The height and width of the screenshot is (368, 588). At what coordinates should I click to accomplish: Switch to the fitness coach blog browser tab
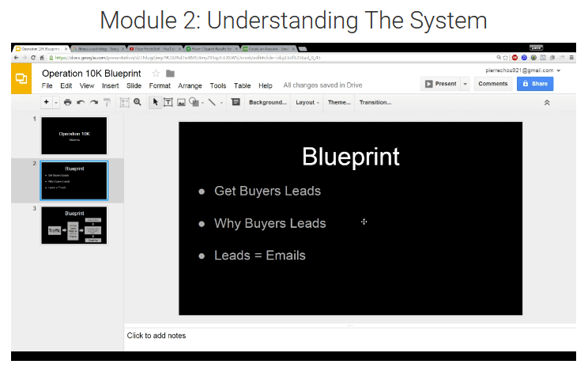tap(97, 49)
